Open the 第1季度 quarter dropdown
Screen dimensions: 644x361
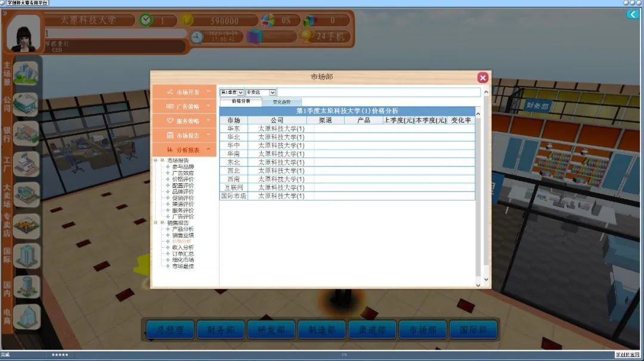coord(232,92)
